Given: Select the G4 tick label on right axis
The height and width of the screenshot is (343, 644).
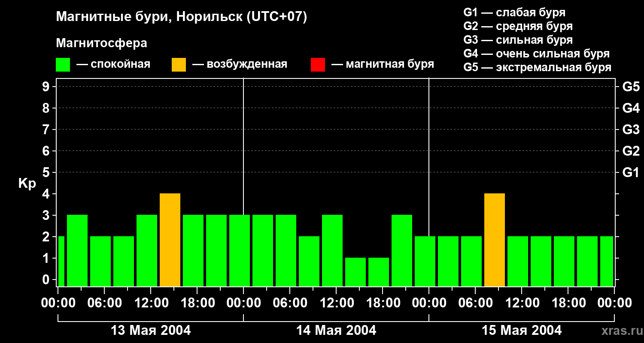Looking at the screenshot, I should pyautogui.click(x=631, y=108).
